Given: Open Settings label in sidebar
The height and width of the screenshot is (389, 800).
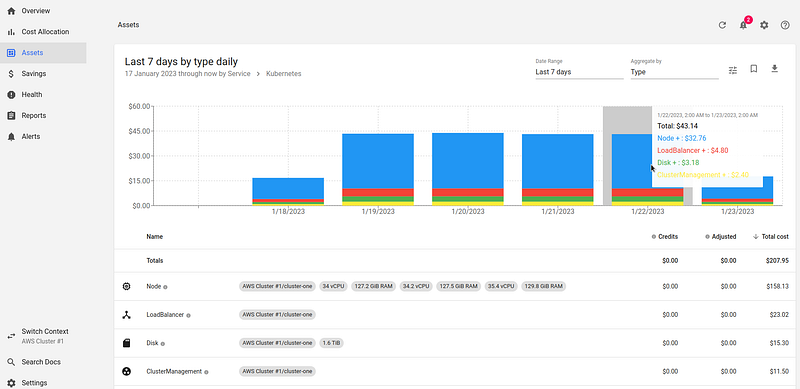Looking at the screenshot, I should pos(34,383).
